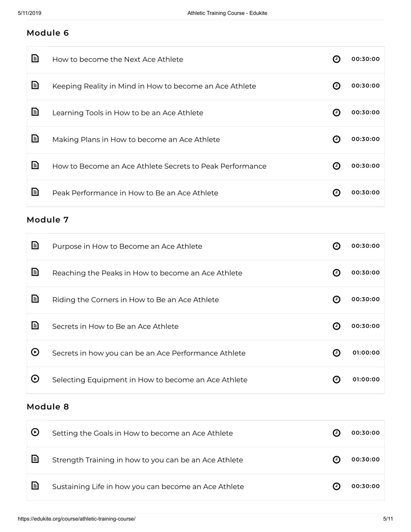Click play icon beside 'Setting the Goals' lesson
The width and height of the screenshot is (411, 532).
tap(35, 432)
